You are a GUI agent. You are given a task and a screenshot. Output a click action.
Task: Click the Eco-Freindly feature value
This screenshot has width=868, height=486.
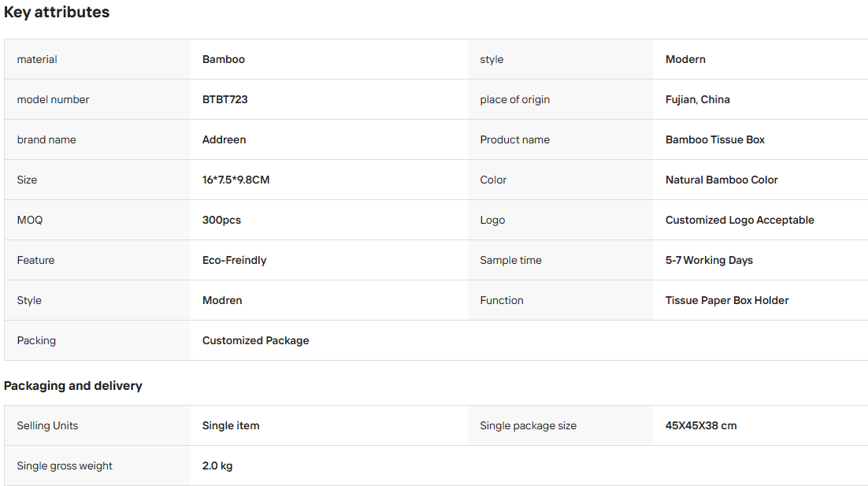(234, 260)
